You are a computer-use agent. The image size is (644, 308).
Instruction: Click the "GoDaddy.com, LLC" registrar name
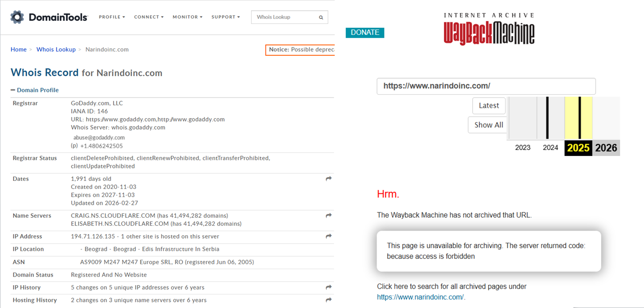[x=97, y=103]
